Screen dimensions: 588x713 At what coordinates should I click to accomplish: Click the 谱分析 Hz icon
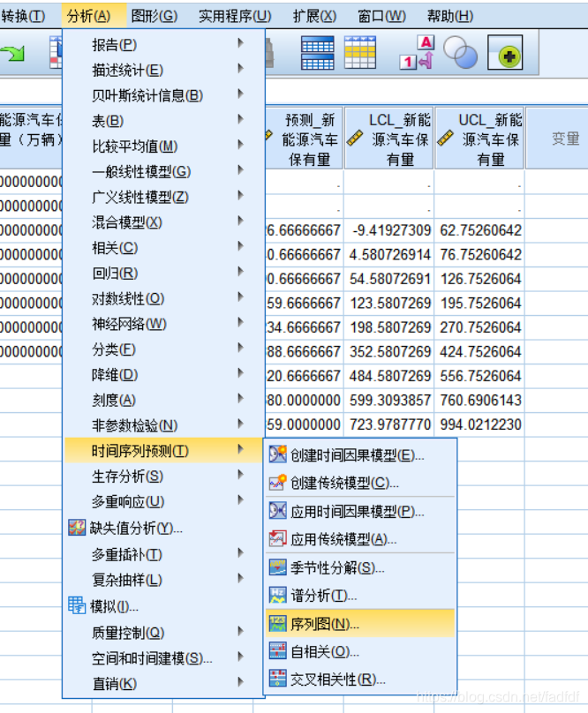[277, 596]
